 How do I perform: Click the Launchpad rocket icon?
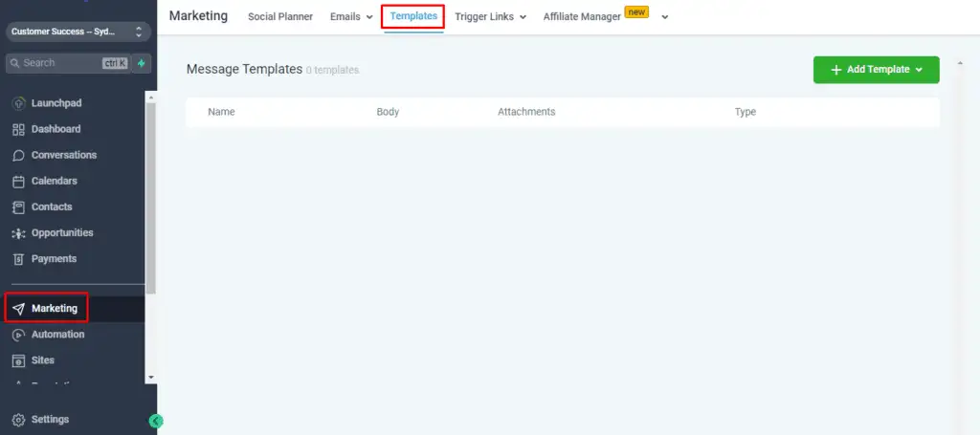[18, 103]
